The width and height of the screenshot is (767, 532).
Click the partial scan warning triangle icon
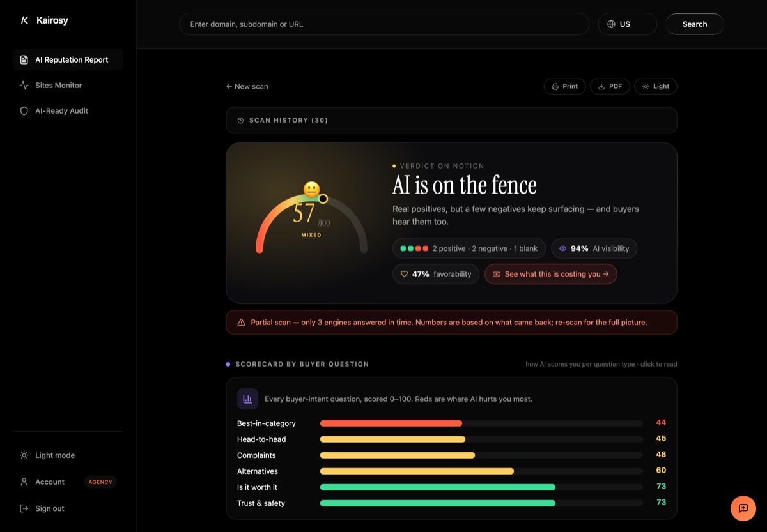[x=241, y=323]
